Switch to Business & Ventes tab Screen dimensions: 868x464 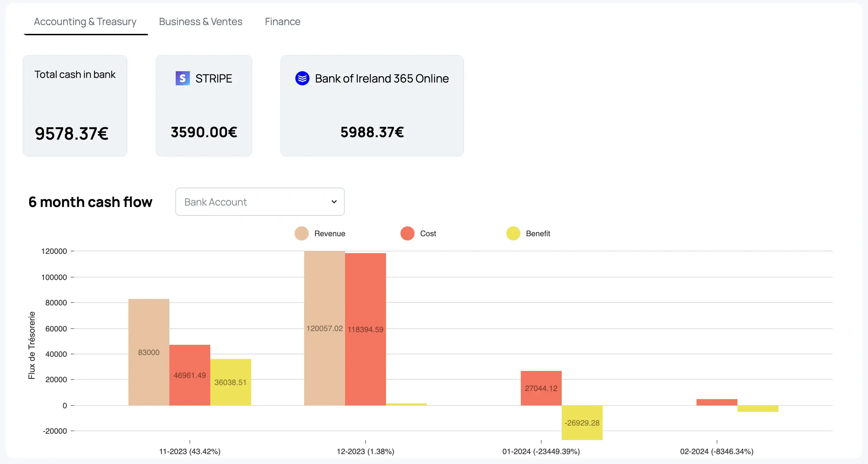pyautogui.click(x=200, y=22)
